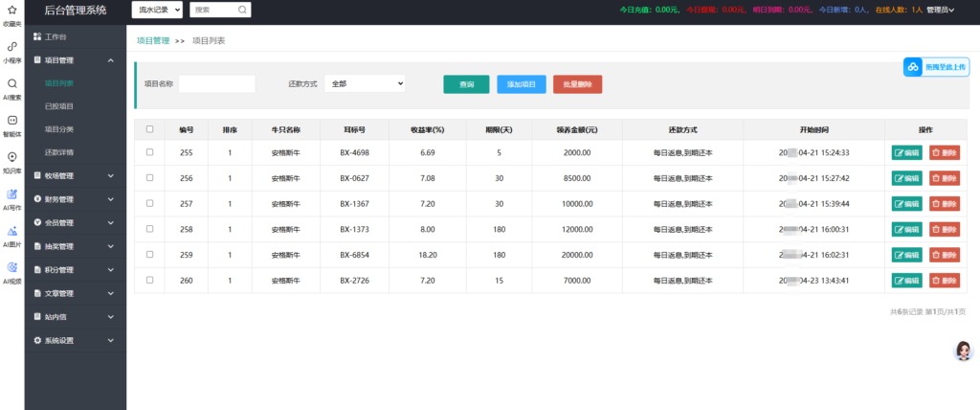The image size is (980, 410).
Task: Open the 小程序 icon in browser sidebar
Action: (11, 46)
